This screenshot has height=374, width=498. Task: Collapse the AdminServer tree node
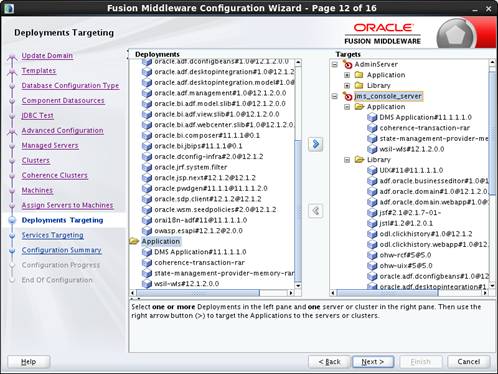tap(335, 65)
